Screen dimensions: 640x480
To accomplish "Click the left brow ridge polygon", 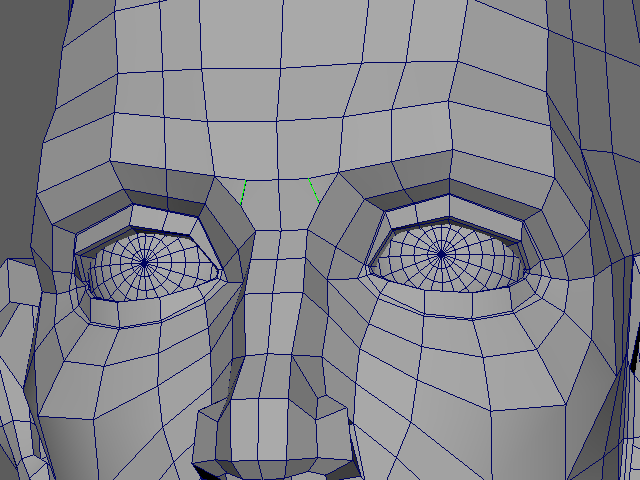I will pos(170,185).
